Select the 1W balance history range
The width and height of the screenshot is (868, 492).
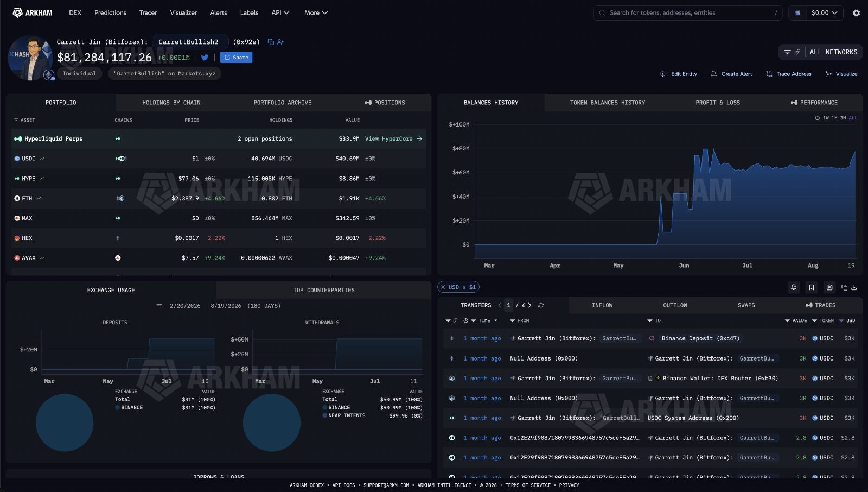pyautogui.click(x=826, y=118)
